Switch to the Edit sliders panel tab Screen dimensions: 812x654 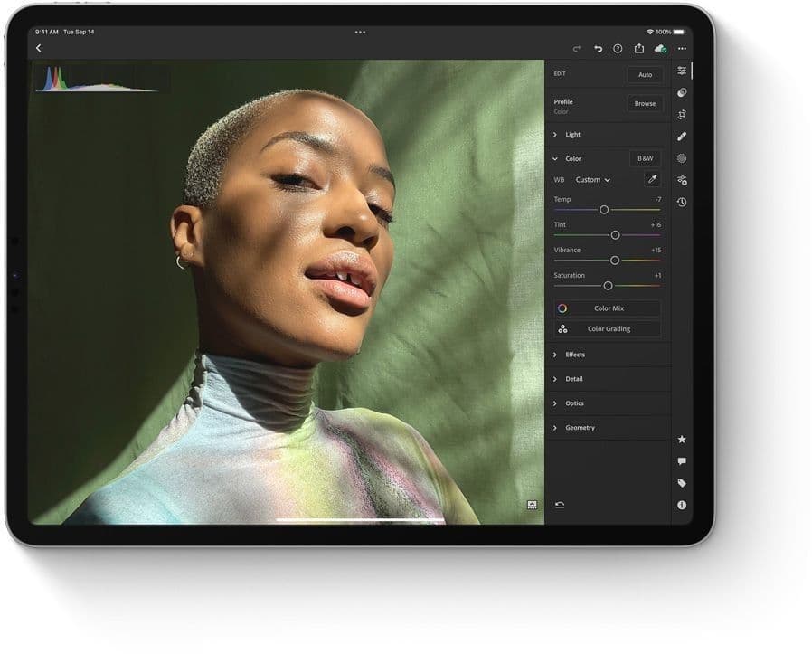pyautogui.click(x=682, y=71)
